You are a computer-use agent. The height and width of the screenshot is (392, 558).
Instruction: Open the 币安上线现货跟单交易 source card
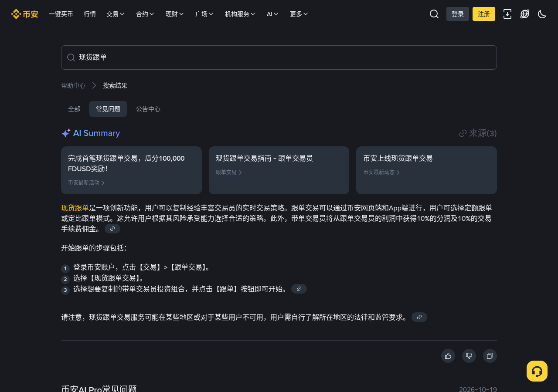(426, 170)
